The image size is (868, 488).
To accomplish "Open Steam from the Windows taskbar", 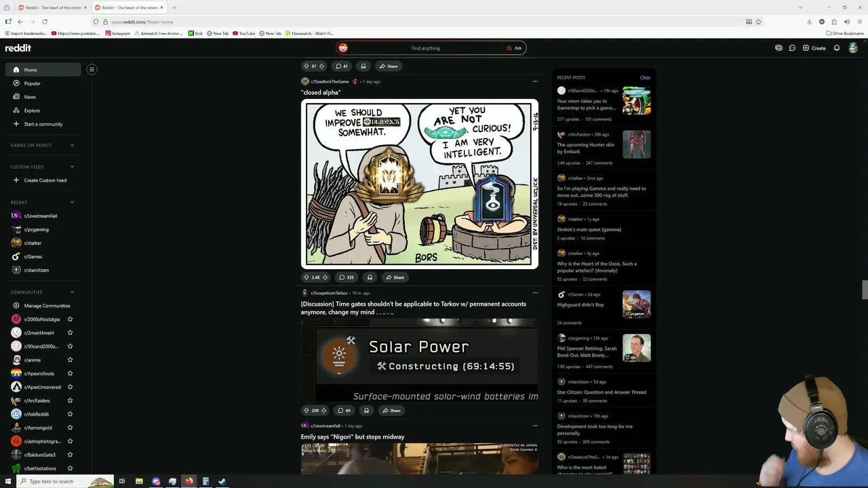I will pyautogui.click(x=222, y=481).
